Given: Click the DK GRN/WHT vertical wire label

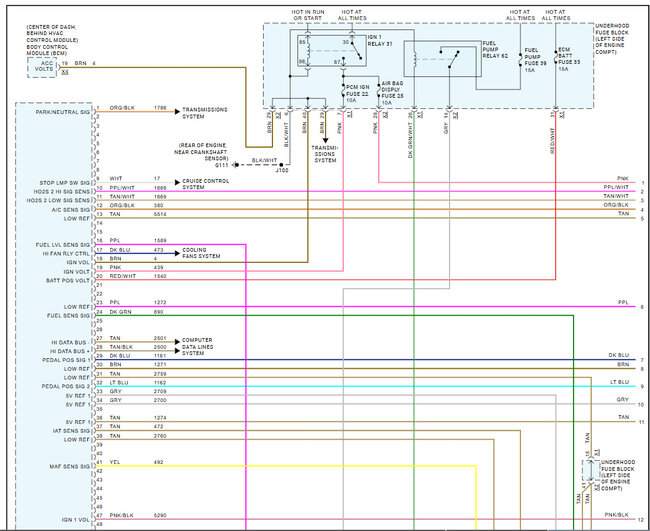Looking at the screenshot, I should 410,140.
